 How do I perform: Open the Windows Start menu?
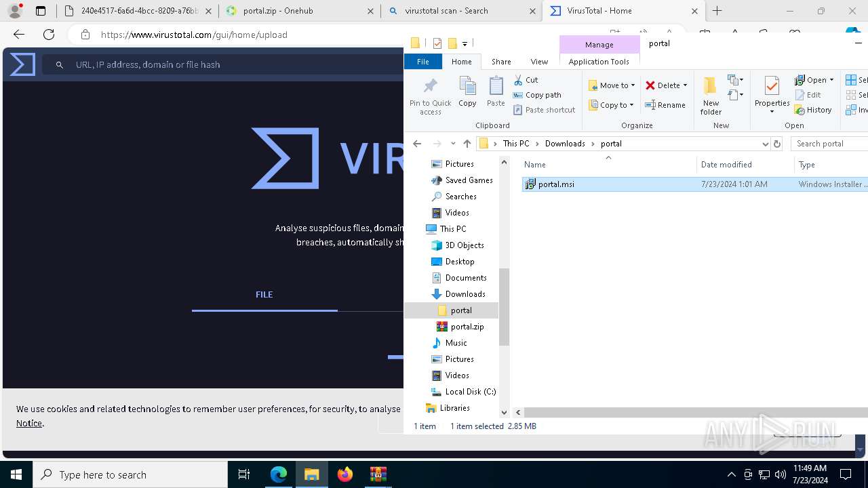tap(16, 474)
